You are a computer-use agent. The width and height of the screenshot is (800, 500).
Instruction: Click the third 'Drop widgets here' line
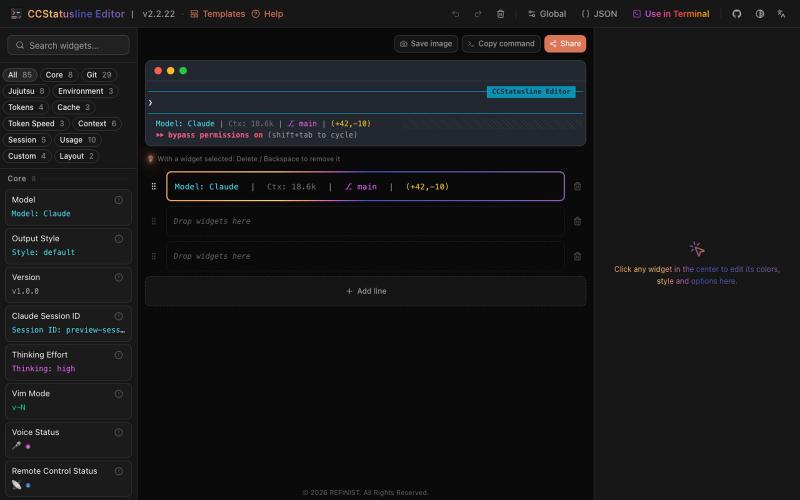point(365,257)
